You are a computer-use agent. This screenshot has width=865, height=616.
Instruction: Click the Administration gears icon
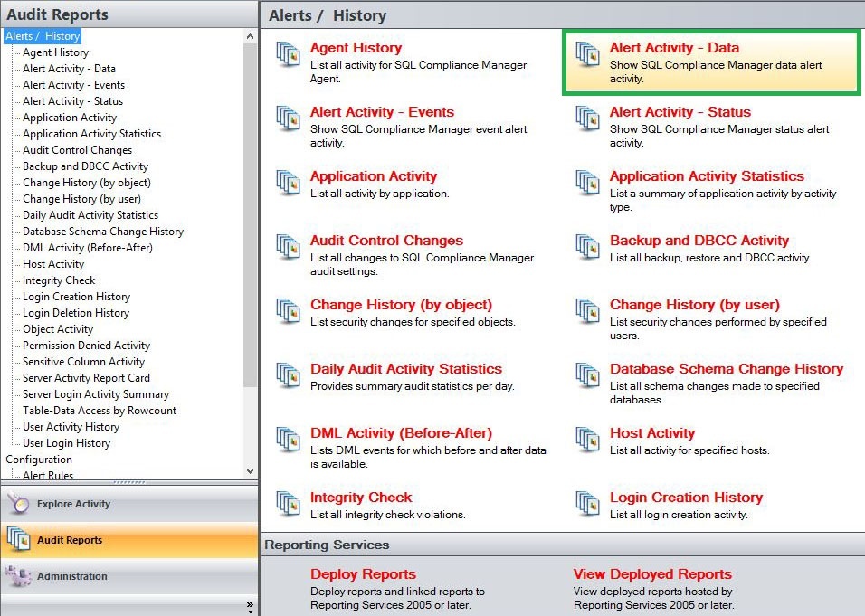click(19, 575)
